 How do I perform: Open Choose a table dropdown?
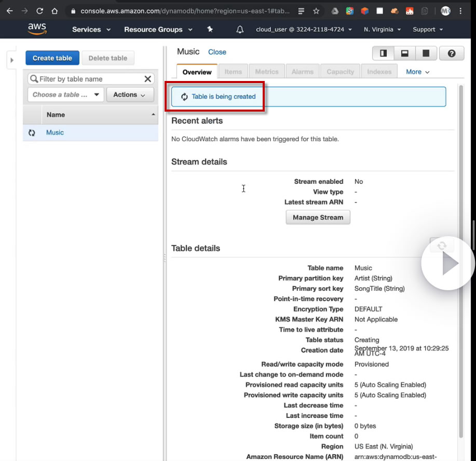[65, 95]
